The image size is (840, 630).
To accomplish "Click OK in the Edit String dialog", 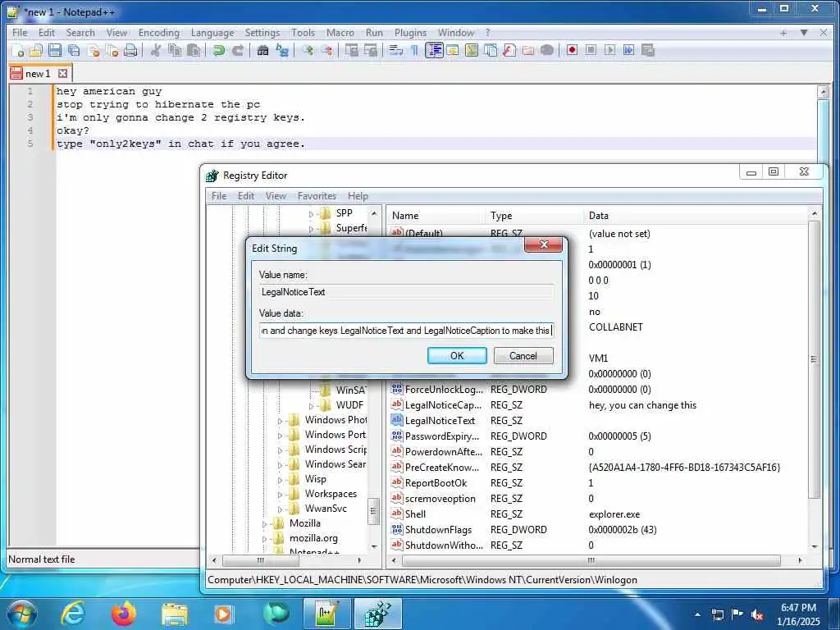I will point(457,356).
